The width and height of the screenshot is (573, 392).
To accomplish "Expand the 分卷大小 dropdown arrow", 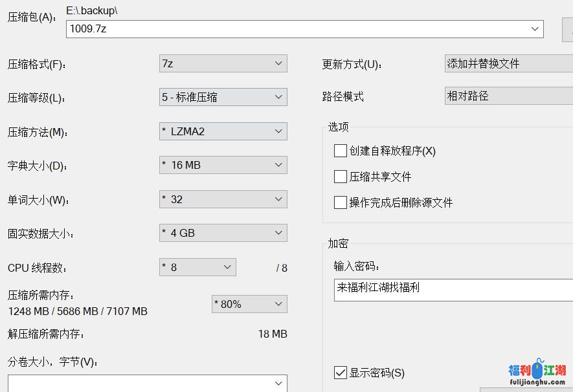I will pyautogui.click(x=278, y=384).
